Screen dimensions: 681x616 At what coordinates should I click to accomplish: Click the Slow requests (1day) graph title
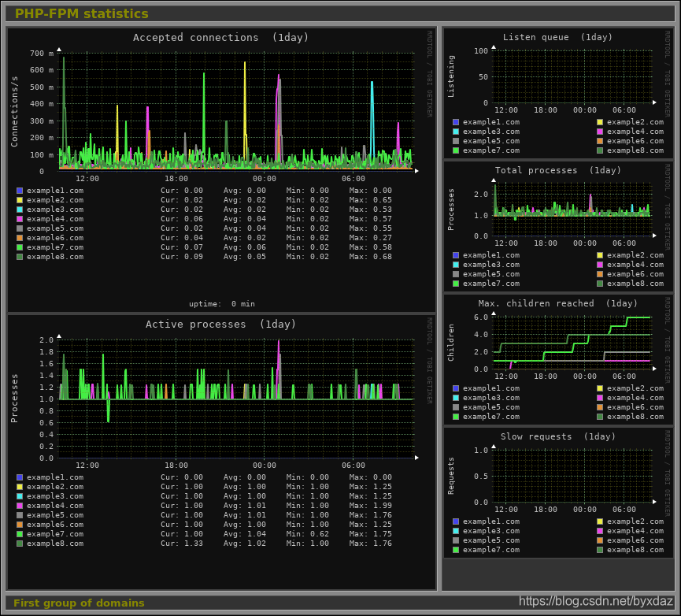click(x=557, y=436)
